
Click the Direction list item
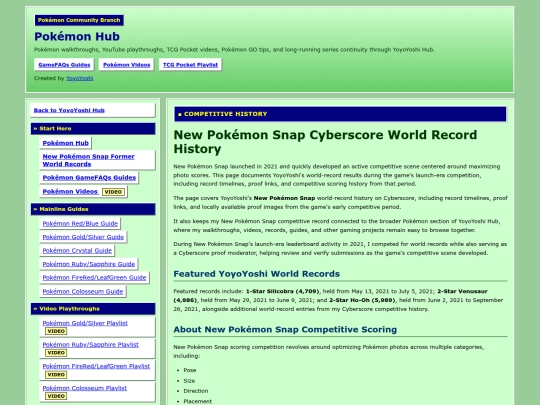196,391
